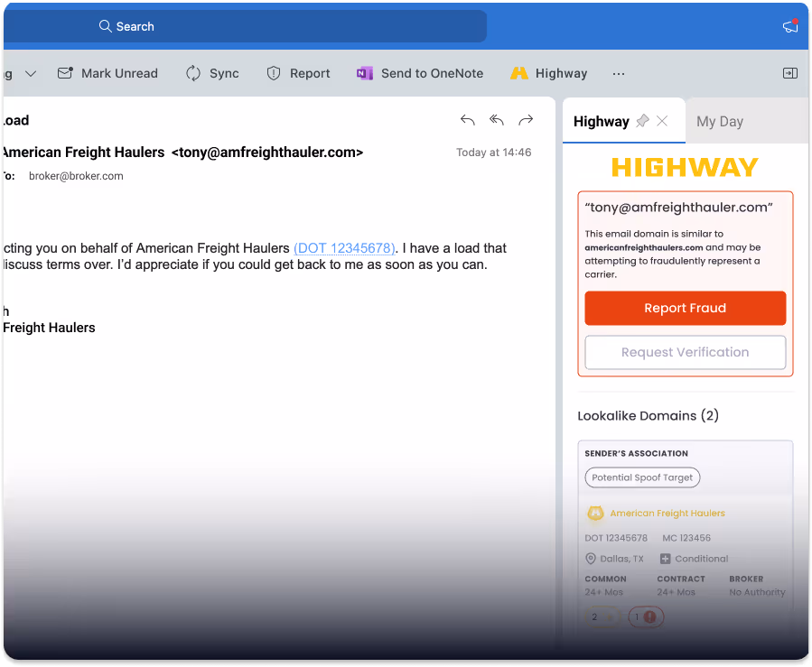Click the yellow badge showing 2
Image resolution: width=812 pixels, height=667 pixels.
pyautogui.click(x=602, y=616)
